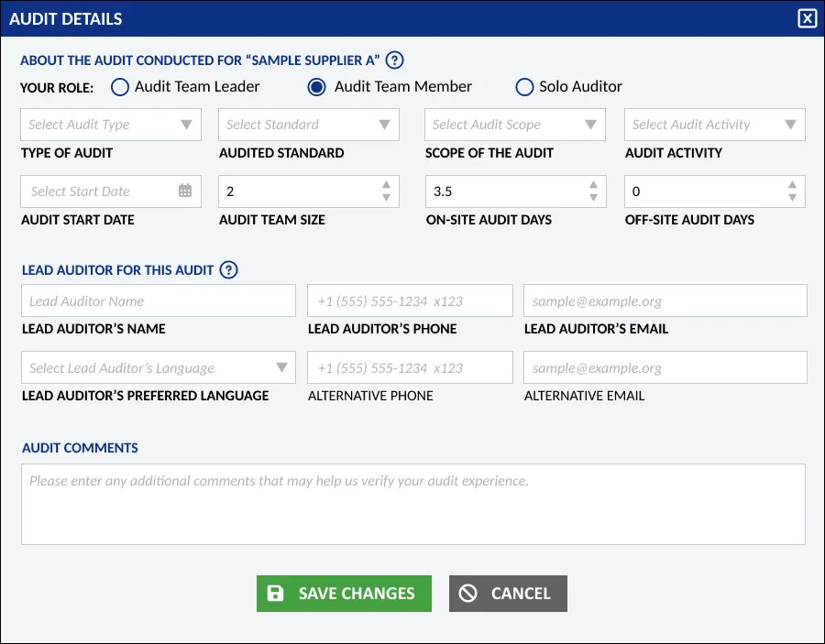825x644 pixels.
Task: Focus the Alternative Email field
Action: 665,367
